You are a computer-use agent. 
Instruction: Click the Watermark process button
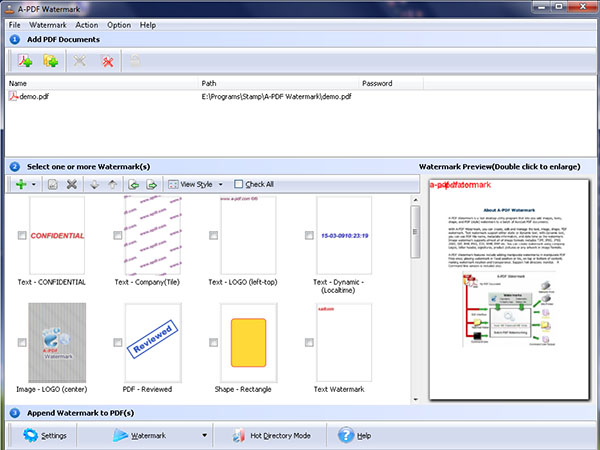point(139,435)
